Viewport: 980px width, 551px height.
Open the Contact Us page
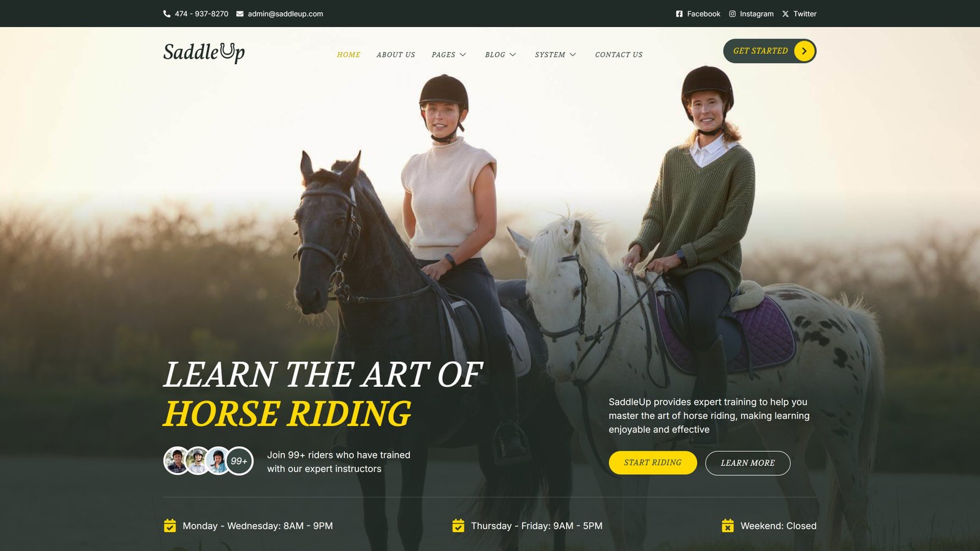619,54
